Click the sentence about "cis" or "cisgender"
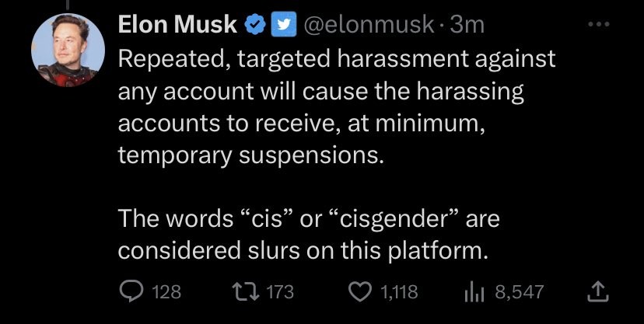 [x=307, y=235]
